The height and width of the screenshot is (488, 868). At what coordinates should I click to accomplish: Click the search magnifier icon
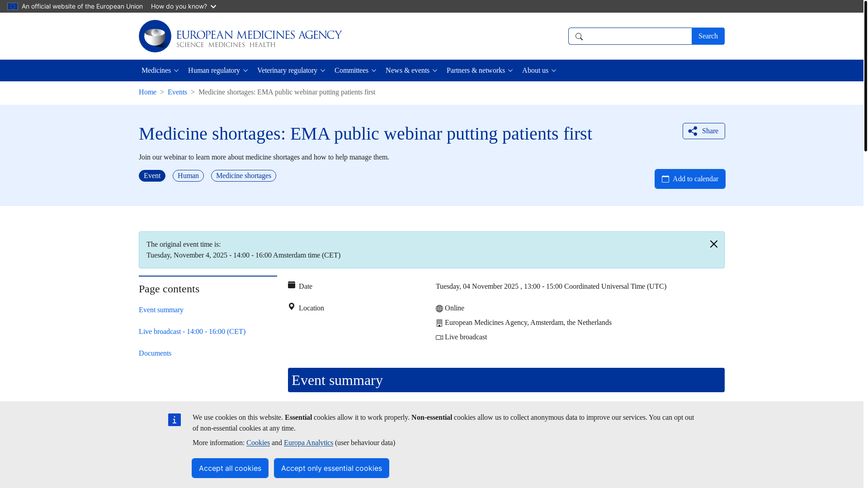[x=579, y=37]
